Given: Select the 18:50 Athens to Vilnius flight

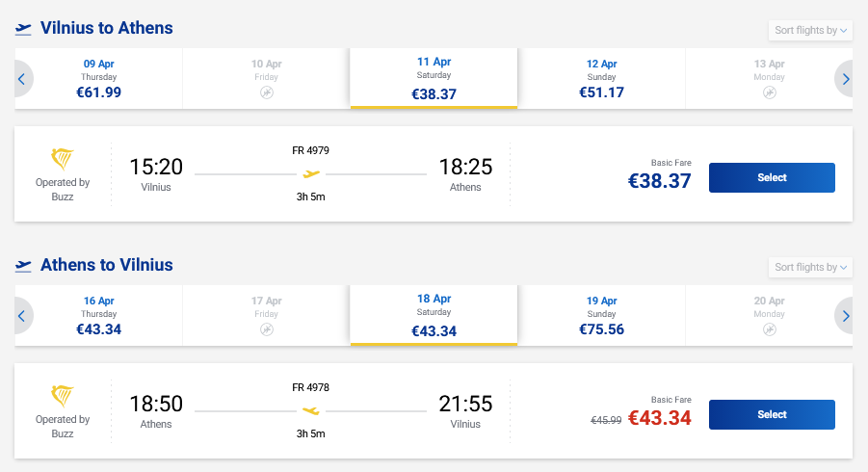Looking at the screenshot, I should tap(772, 414).
